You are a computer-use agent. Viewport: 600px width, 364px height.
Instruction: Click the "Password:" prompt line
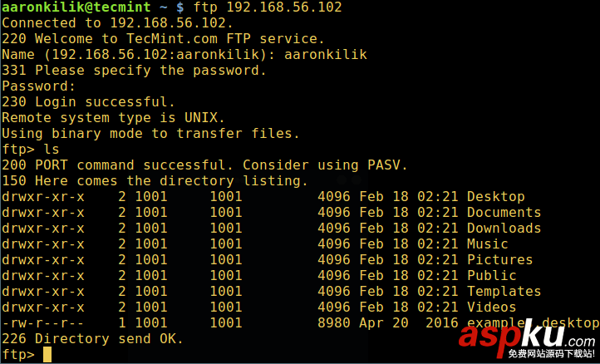(39, 86)
